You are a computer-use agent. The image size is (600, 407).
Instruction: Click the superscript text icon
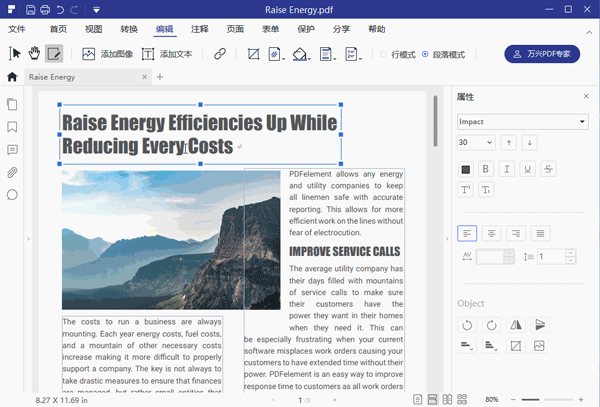pos(465,190)
